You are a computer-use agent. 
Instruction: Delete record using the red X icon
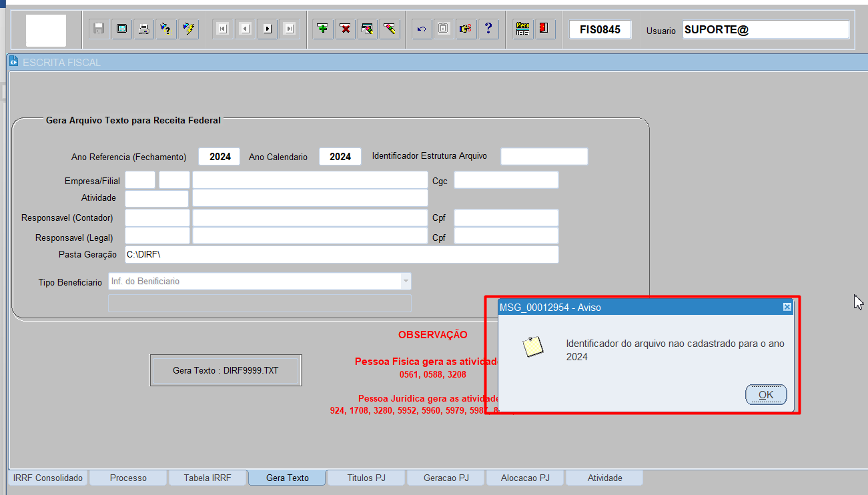pos(346,29)
